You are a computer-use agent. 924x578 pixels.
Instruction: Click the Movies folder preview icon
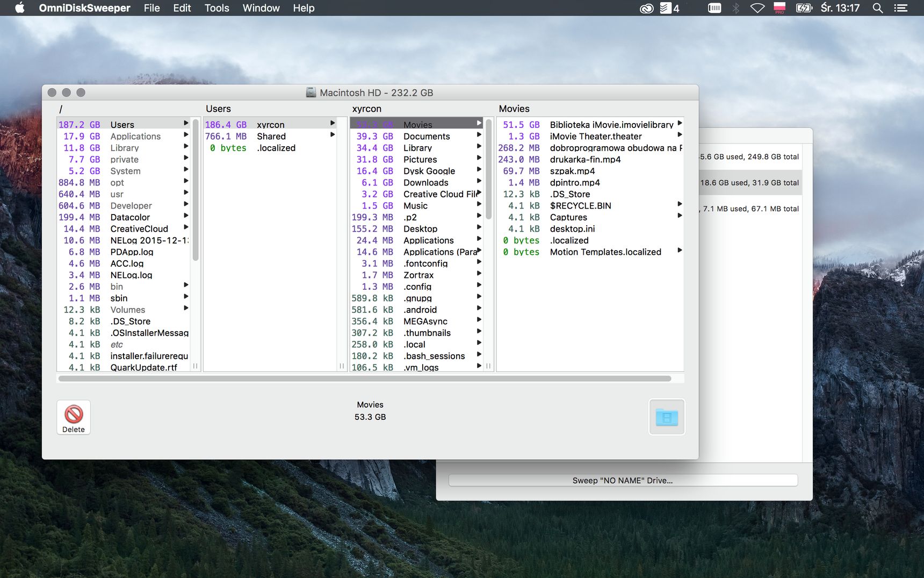[667, 417]
